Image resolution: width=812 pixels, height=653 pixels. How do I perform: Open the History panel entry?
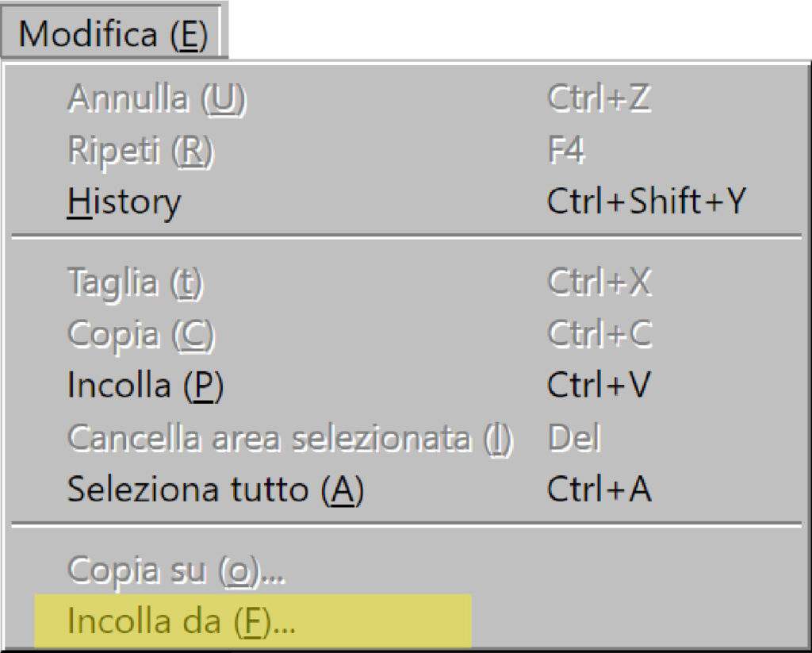pyautogui.click(x=123, y=201)
